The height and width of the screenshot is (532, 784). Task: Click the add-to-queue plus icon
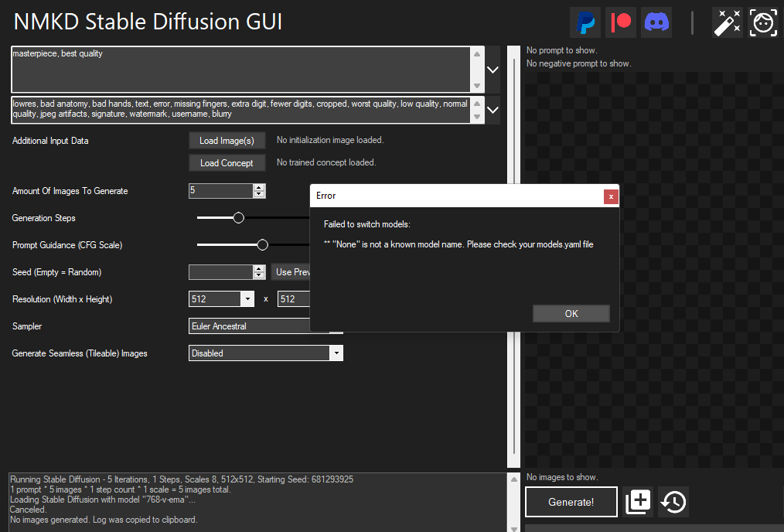point(639,502)
